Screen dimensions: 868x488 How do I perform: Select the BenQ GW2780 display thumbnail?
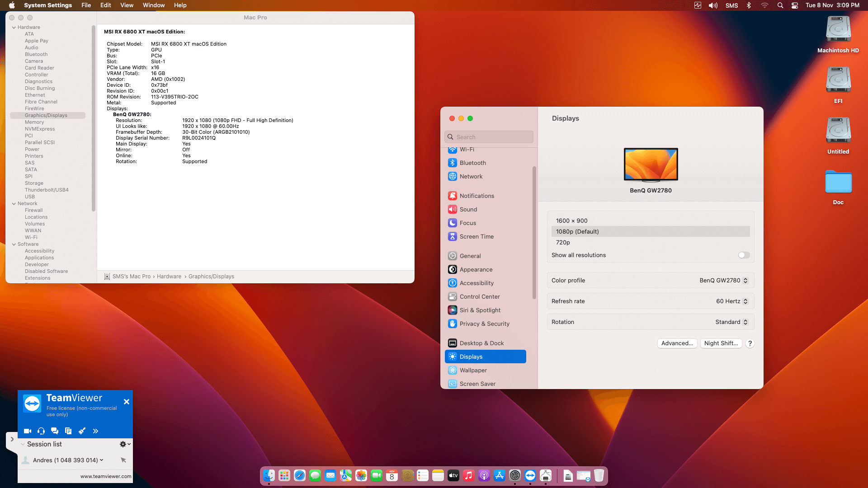(651, 164)
